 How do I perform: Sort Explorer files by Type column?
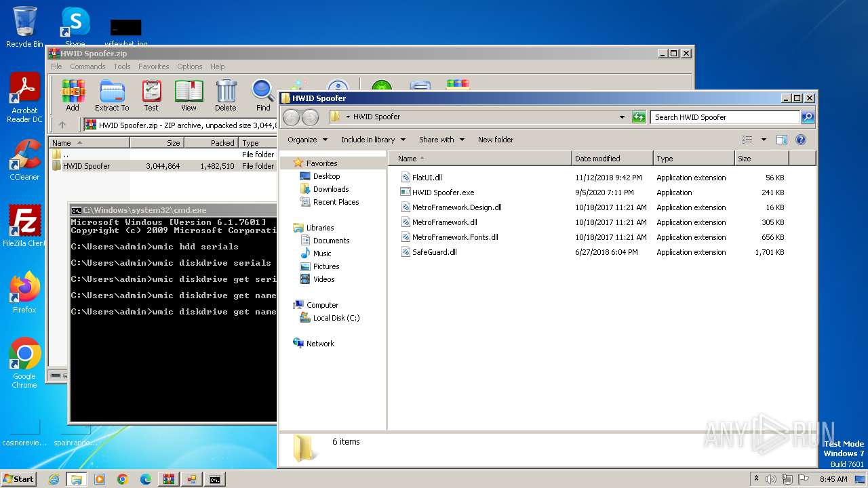(x=694, y=159)
